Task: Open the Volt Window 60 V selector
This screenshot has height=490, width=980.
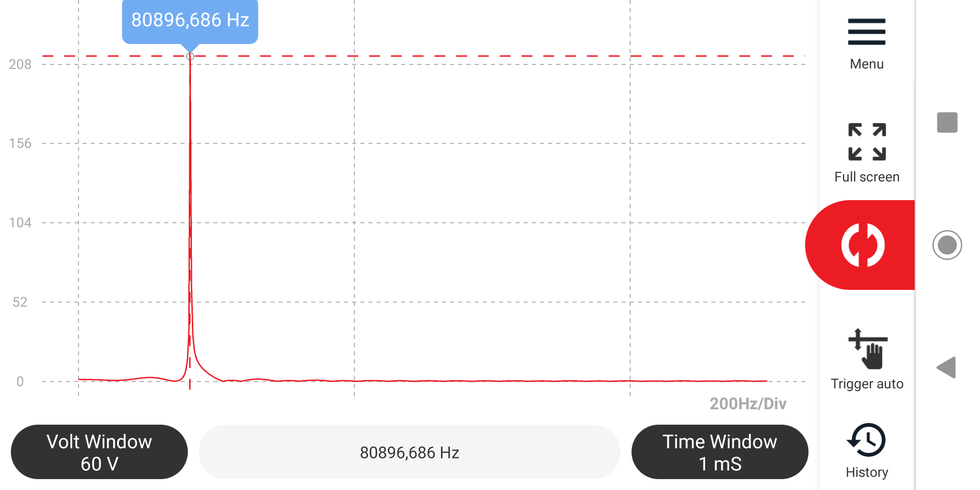Action: pos(99,452)
